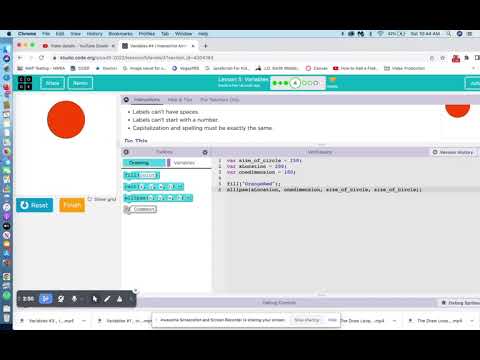Pause recording in the recorder toolbar
Image resolution: width=480 pixels, height=360 pixels.
pyautogui.click(x=46, y=299)
